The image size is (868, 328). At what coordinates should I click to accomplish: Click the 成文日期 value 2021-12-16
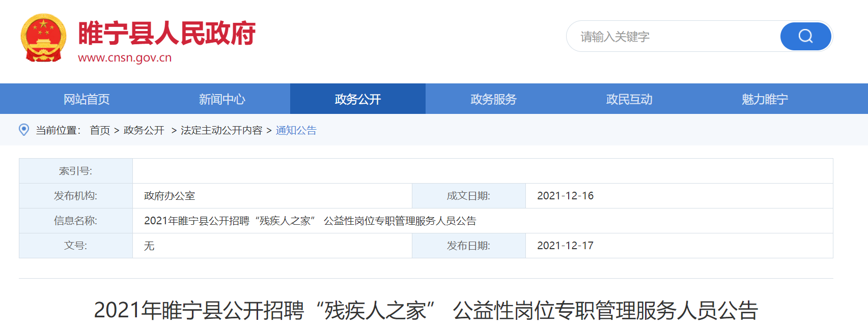click(x=565, y=196)
